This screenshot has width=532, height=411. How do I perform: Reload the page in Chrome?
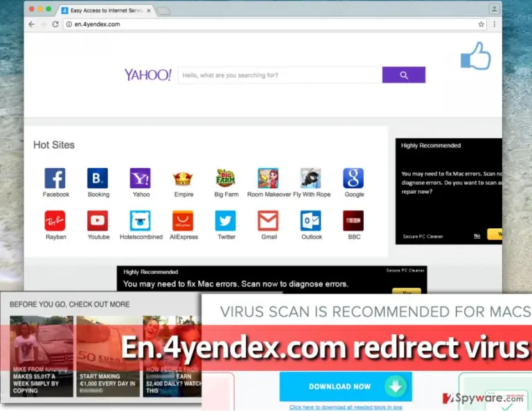(55, 24)
